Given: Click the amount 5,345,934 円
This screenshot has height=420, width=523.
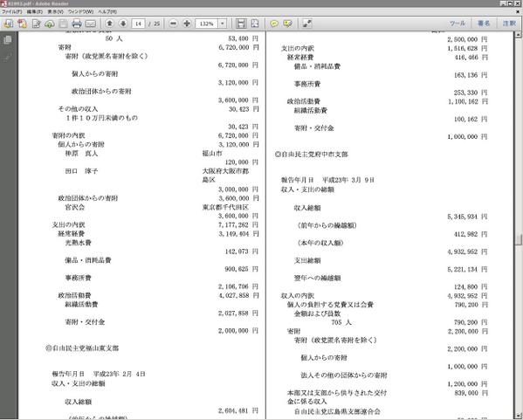Looking at the screenshot, I should (x=467, y=217).
